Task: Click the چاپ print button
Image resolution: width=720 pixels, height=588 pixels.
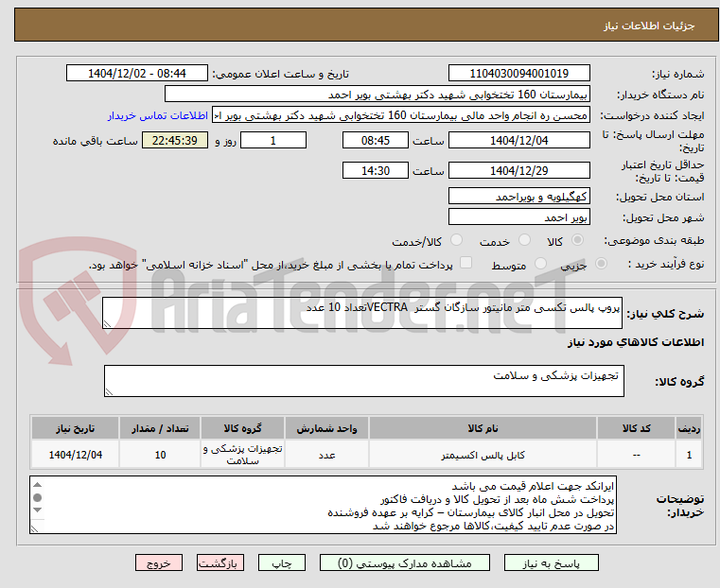Action: pyautogui.click(x=282, y=562)
